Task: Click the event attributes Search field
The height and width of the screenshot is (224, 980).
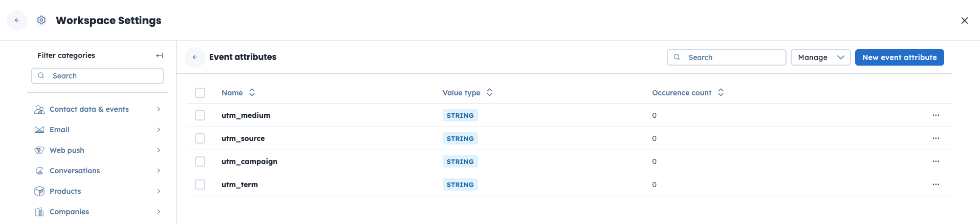Action: tap(733, 57)
